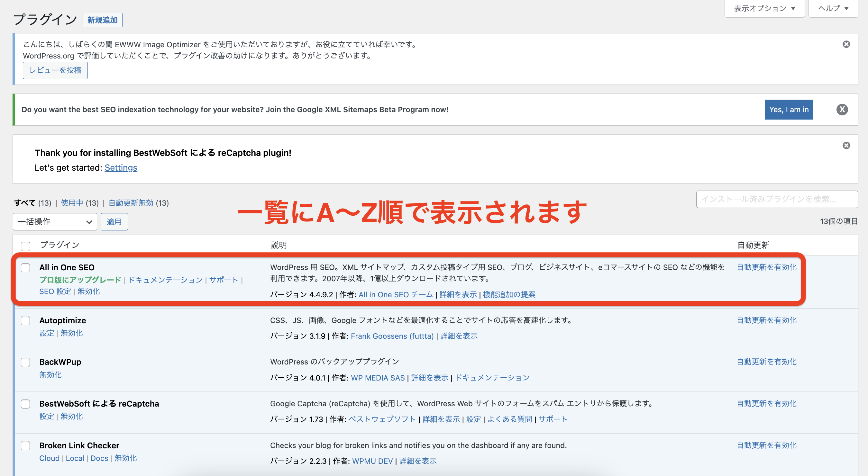868x476 pixels.
Task: Open Broken Link Checker Local link
Action: click(75, 458)
